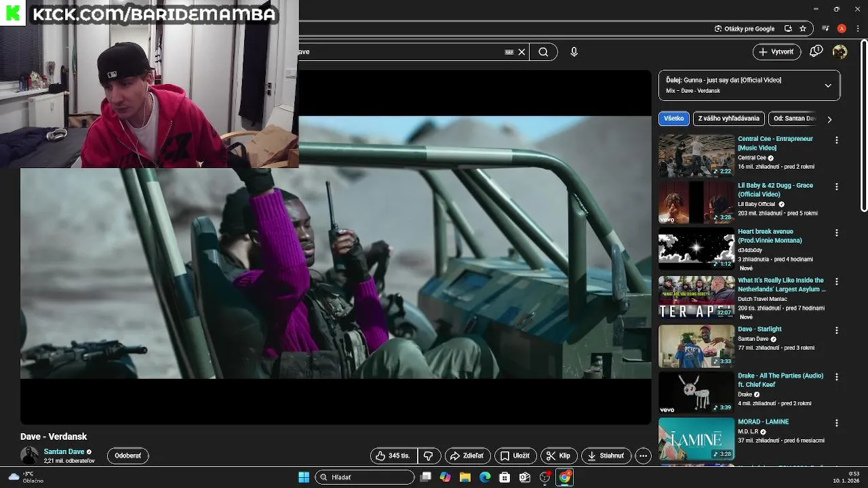Open Microsoft Store from taskbar

point(505,477)
